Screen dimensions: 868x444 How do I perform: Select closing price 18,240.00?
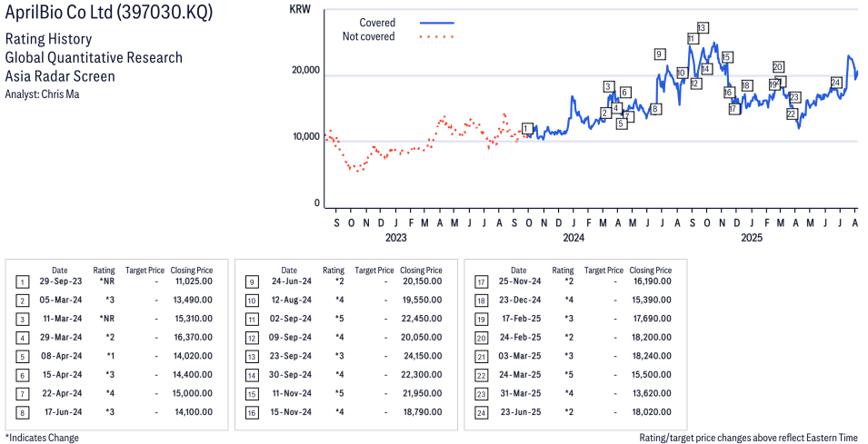coord(652,356)
